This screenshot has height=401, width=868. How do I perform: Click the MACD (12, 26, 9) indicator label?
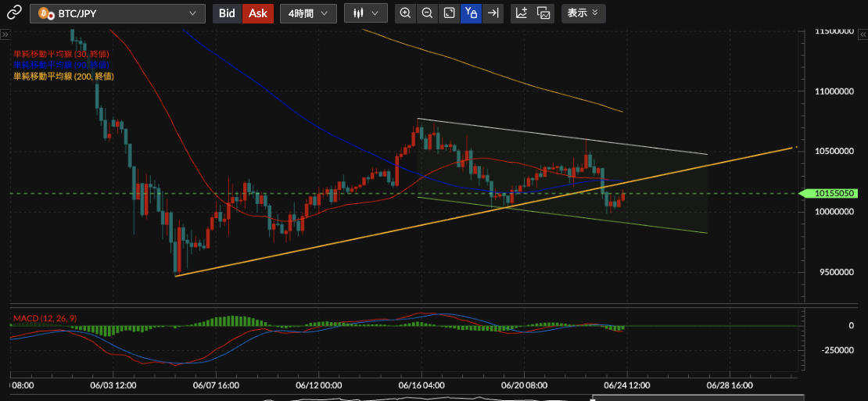point(45,318)
